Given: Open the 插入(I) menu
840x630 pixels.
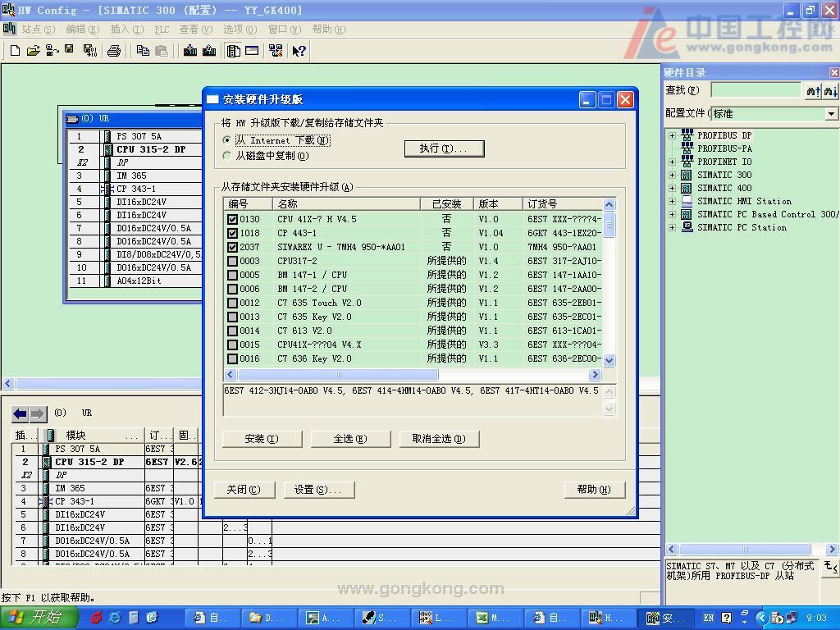Looking at the screenshot, I should 127,30.
